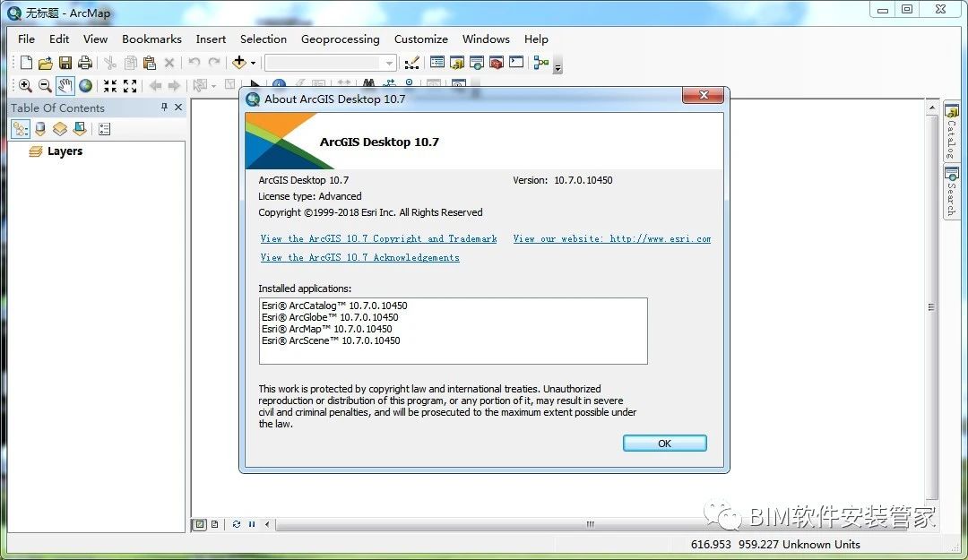Switch to Data View at map bottom
Viewport: 968px width, 560px height.
(x=200, y=524)
